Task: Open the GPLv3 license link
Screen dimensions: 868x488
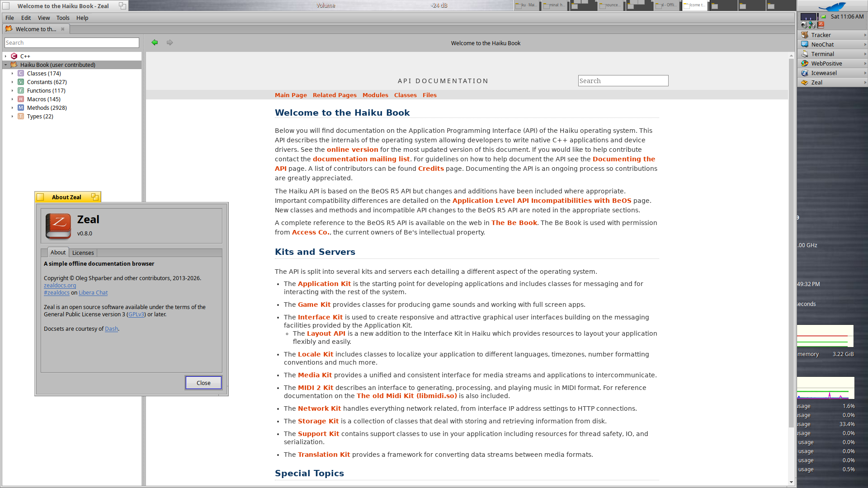Action: click(x=136, y=314)
